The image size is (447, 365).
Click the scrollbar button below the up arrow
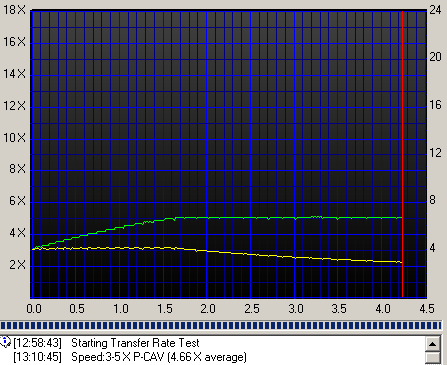(433, 358)
